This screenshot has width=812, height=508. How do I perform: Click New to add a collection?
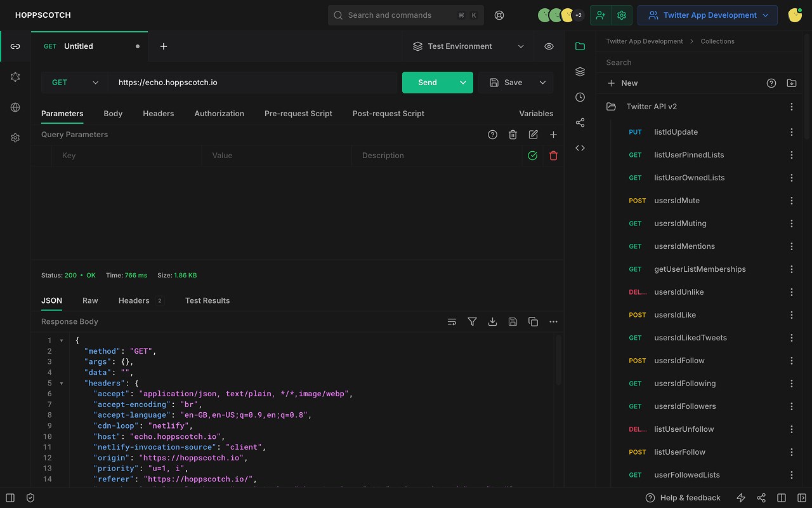tap(622, 83)
